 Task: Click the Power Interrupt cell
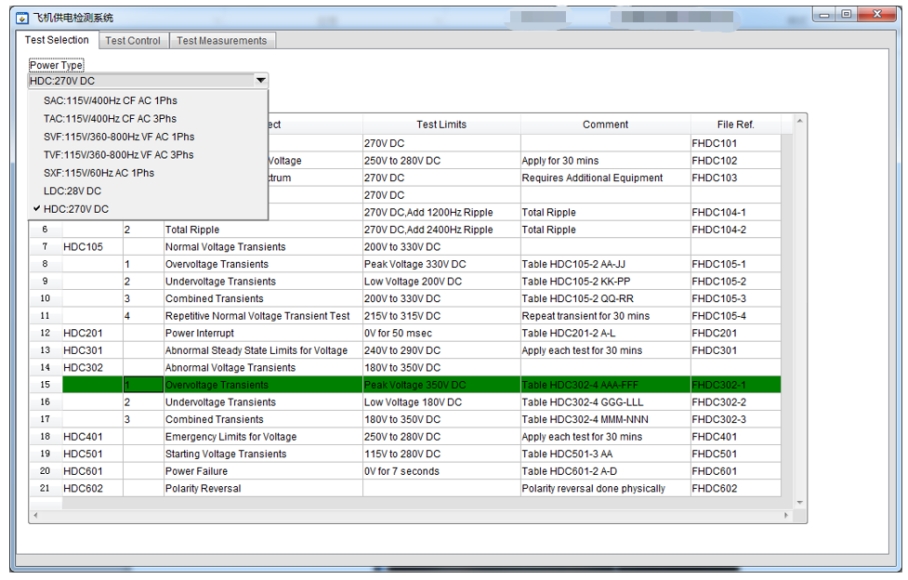pos(263,333)
